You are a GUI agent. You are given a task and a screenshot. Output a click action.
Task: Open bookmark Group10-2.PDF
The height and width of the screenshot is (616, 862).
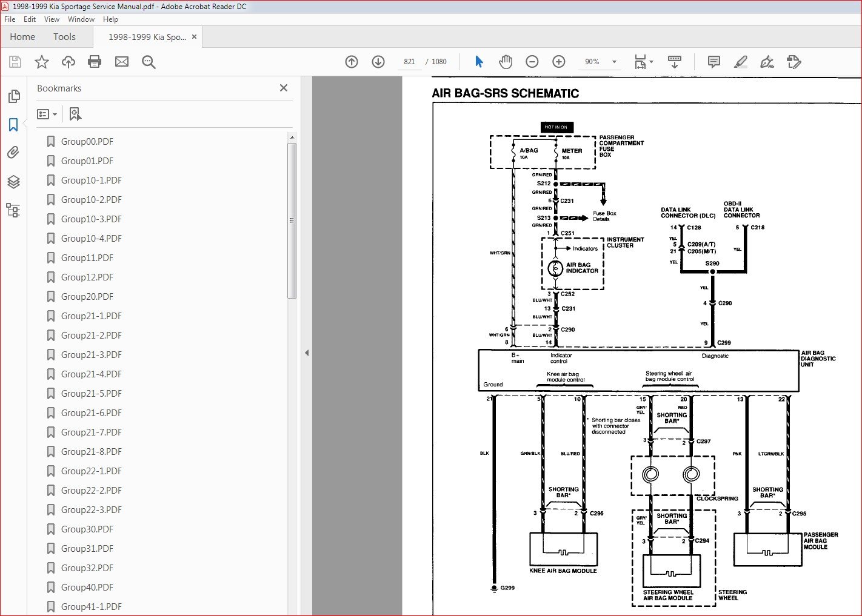[92, 200]
